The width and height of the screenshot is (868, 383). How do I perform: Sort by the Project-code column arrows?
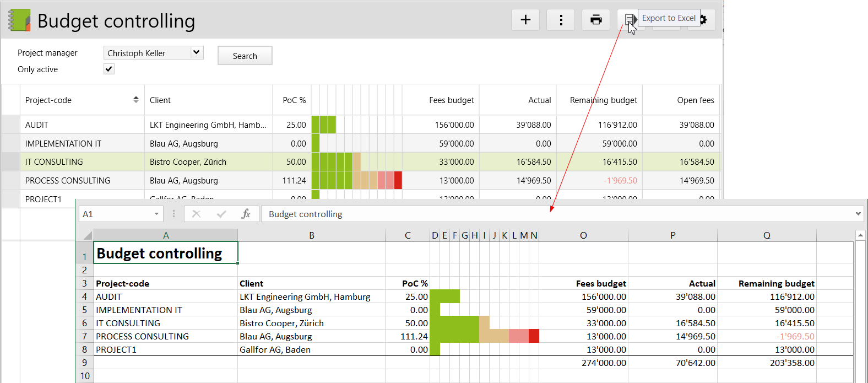[x=136, y=100]
